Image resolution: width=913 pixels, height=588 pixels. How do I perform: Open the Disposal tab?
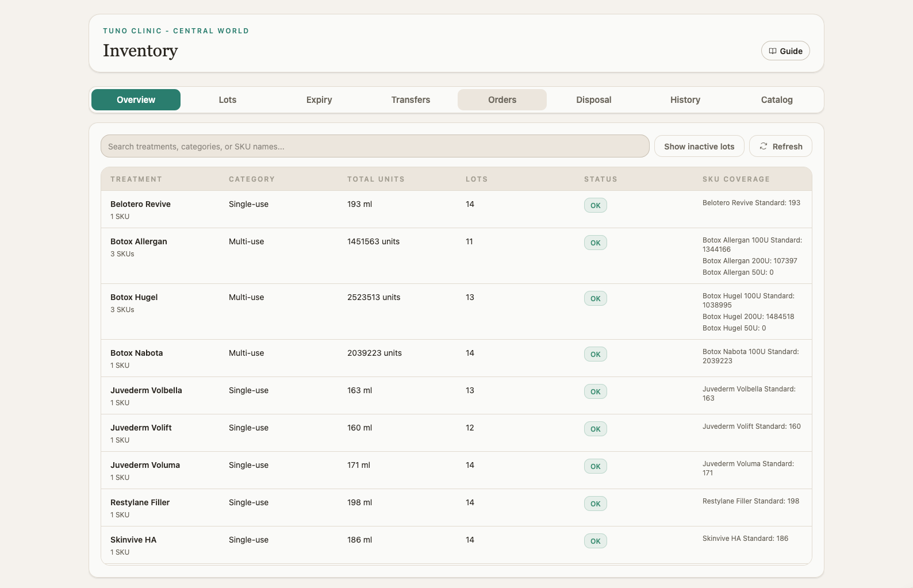tap(594, 99)
